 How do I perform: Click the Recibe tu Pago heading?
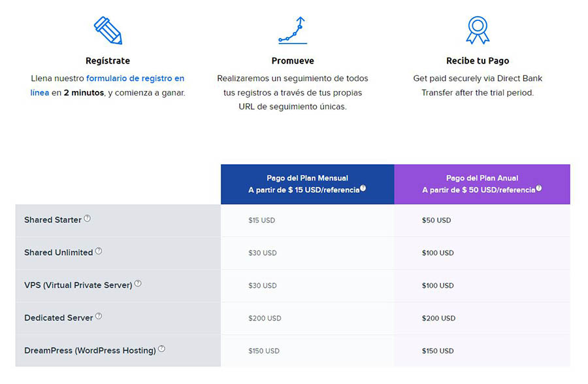click(x=478, y=61)
